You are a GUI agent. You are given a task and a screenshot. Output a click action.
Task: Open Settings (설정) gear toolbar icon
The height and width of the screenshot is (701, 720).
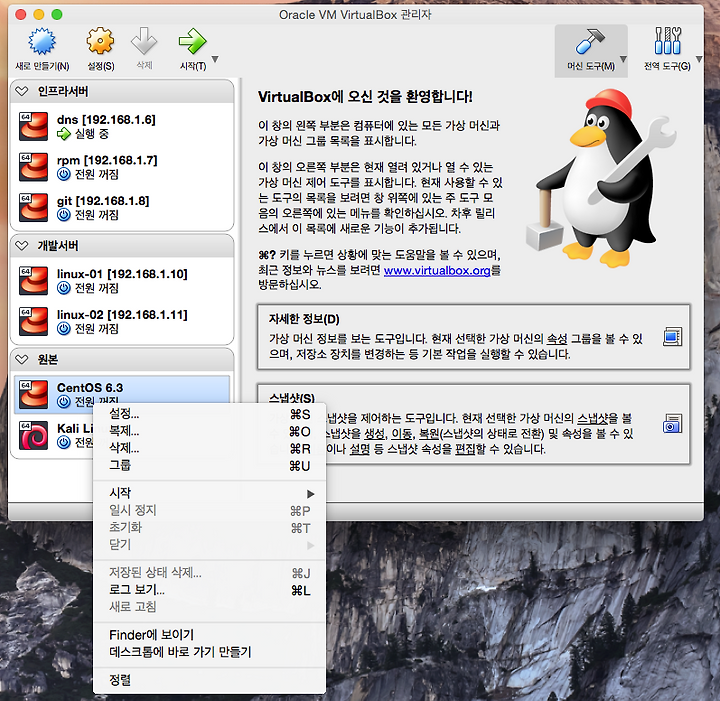point(100,41)
